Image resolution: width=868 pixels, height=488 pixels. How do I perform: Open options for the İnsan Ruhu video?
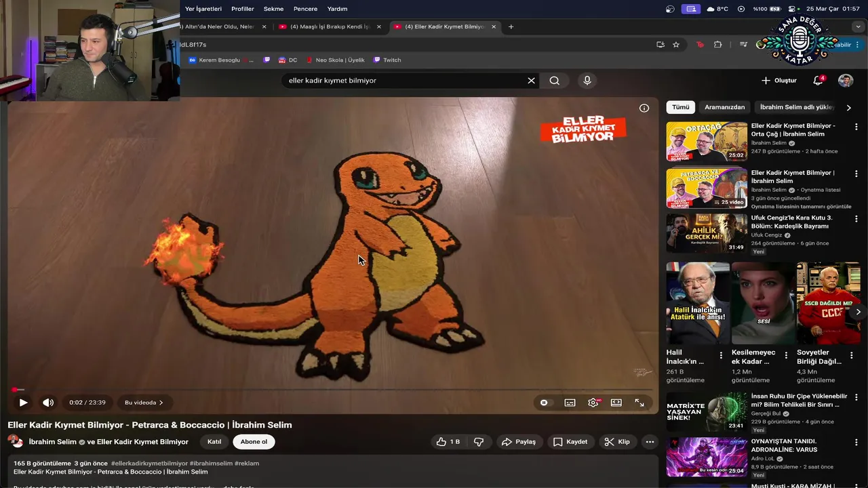856,397
